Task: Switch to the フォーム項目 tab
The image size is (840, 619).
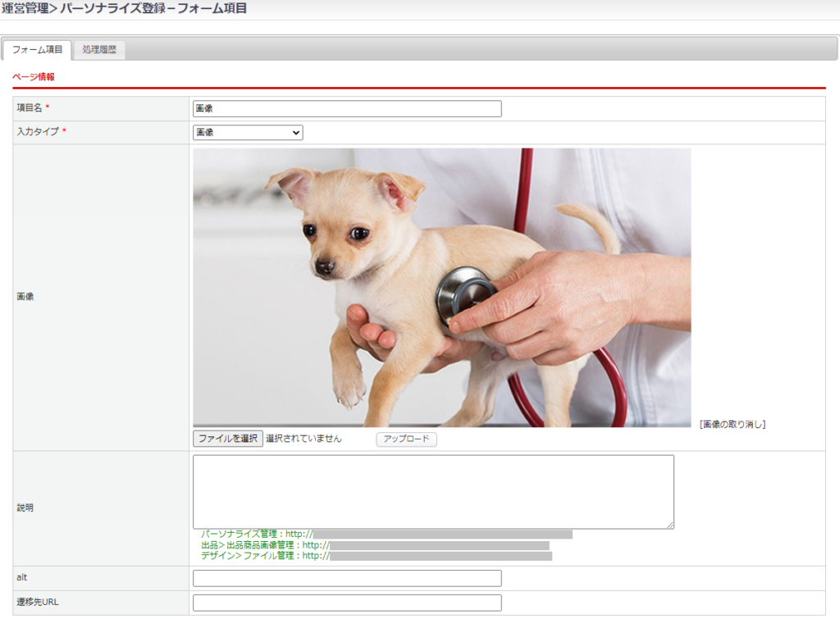Action: click(37, 50)
